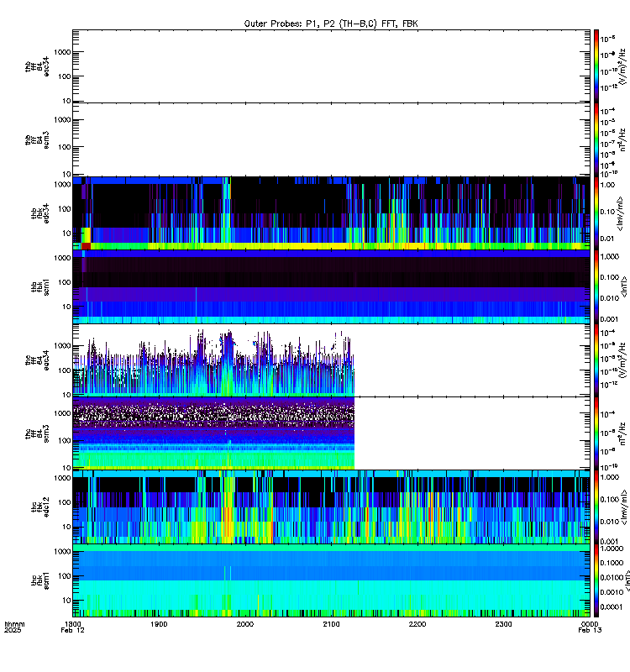Click the color bar beside thb fff eac34 panel
Screen dimensions: 630x672
click(596, 66)
